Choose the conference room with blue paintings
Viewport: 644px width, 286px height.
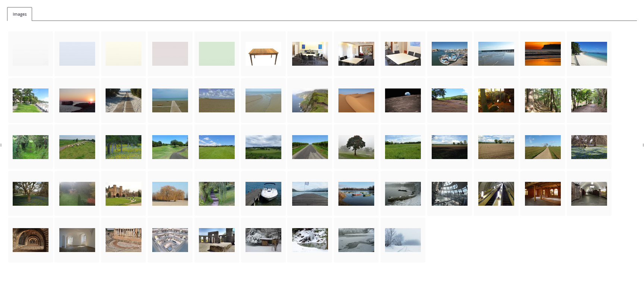point(310,54)
